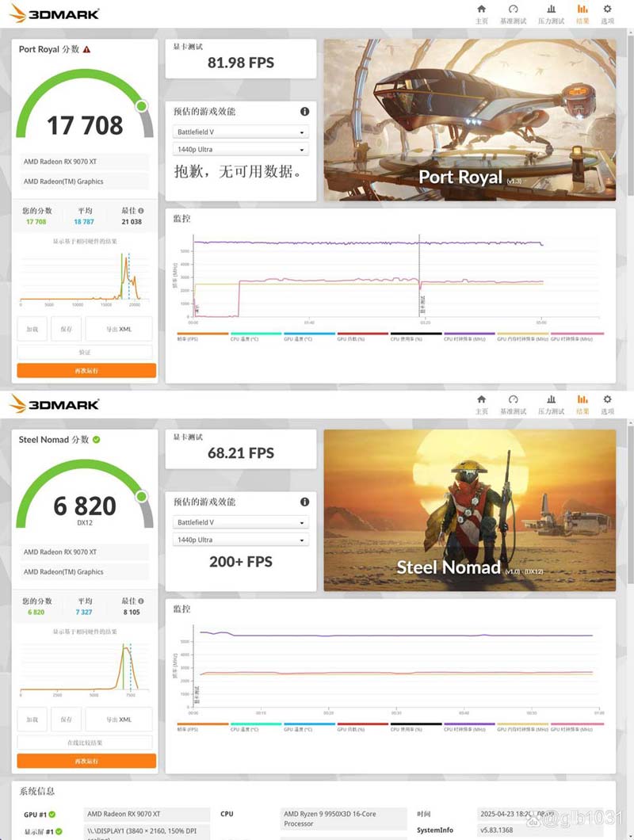Click 保存 button under Port Royal score

pos(67,329)
